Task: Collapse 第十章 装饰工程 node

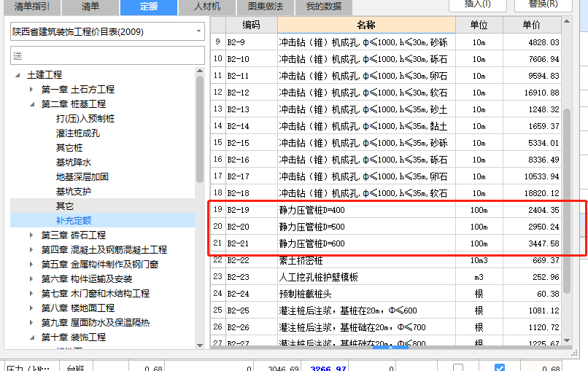Action: tap(32, 337)
